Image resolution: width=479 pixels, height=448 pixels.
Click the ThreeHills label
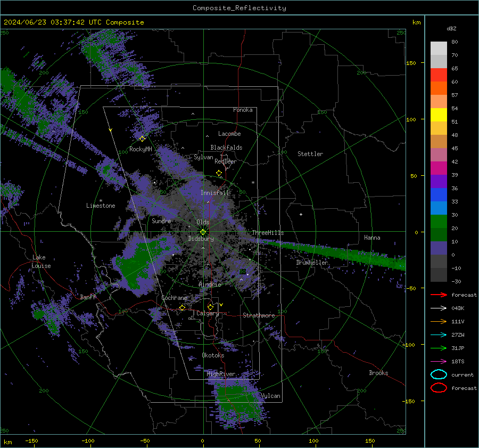(268, 233)
